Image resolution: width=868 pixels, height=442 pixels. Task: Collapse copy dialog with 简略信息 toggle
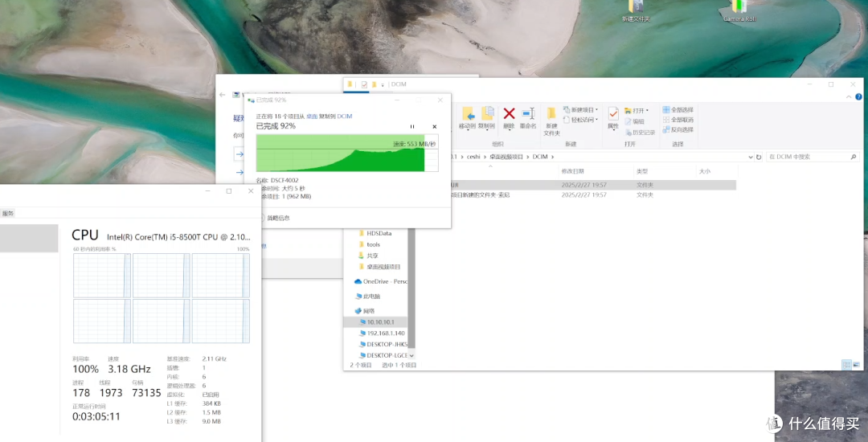point(275,218)
